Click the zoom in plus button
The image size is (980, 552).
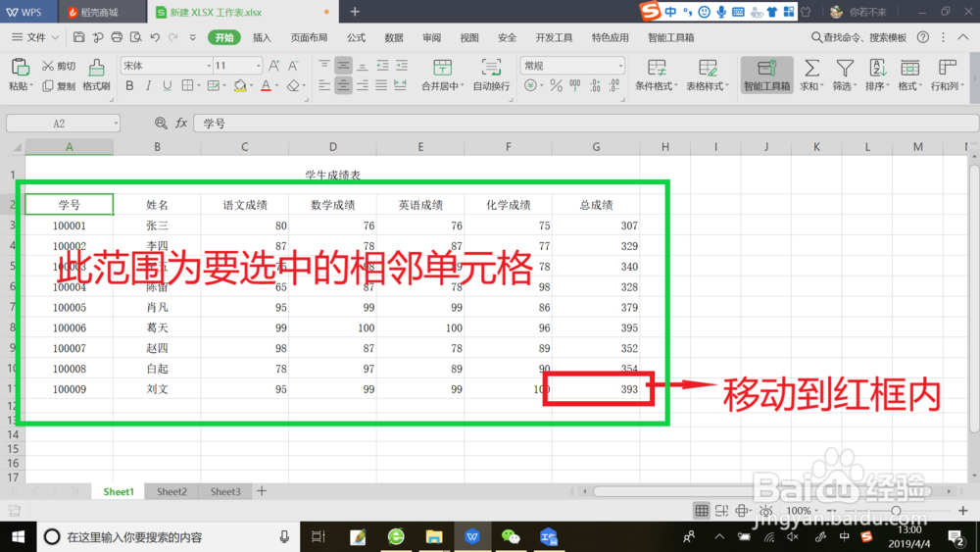coord(963,511)
